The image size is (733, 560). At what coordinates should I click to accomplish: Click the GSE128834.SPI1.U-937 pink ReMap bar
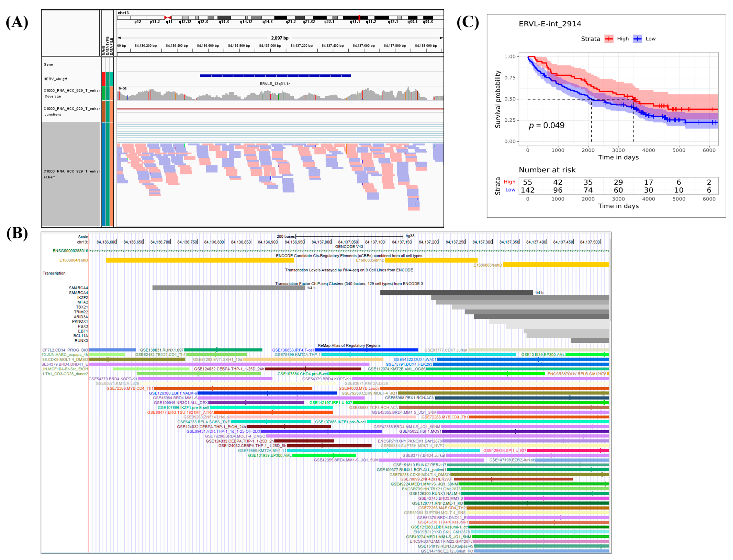(x=568, y=451)
